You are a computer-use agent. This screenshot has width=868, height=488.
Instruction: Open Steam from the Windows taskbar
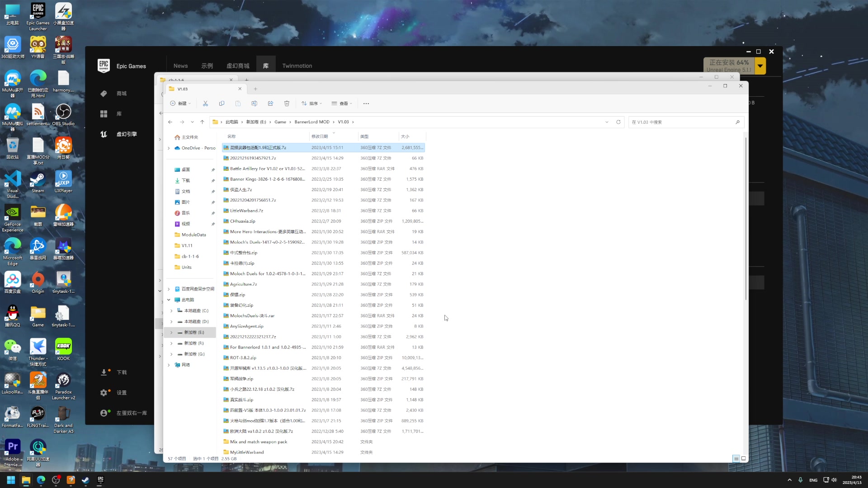click(85, 480)
